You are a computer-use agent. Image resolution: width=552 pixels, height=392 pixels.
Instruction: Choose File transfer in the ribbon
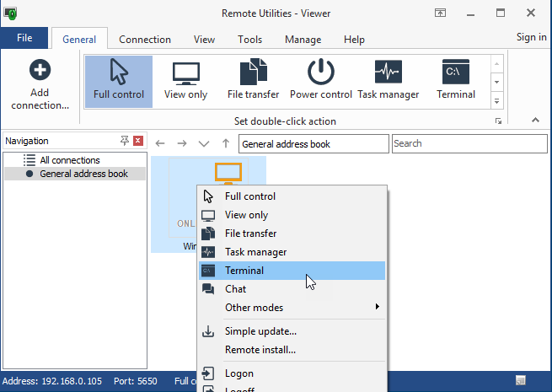253,82
